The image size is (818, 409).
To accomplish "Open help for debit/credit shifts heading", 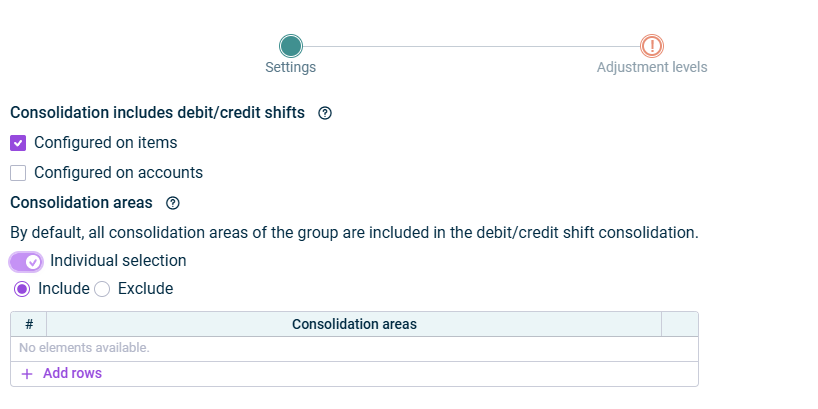I will tap(325, 113).
